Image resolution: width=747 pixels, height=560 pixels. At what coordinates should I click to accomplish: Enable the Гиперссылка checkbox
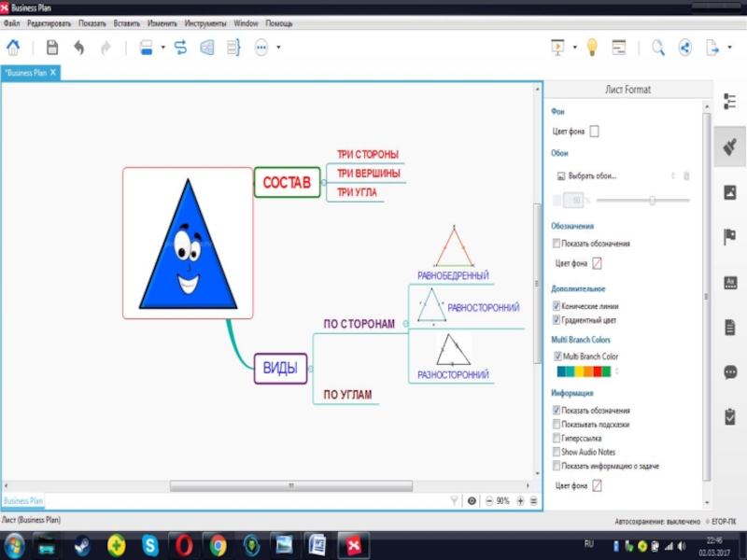557,438
